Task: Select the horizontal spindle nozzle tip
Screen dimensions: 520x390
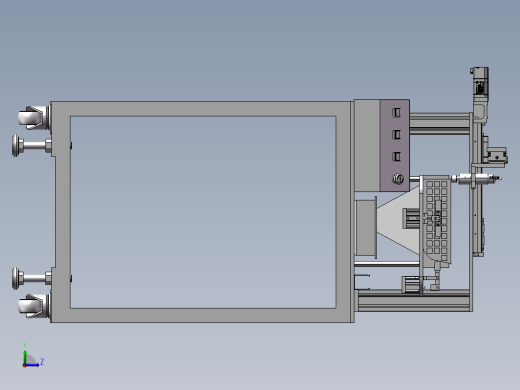Action: point(497,179)
